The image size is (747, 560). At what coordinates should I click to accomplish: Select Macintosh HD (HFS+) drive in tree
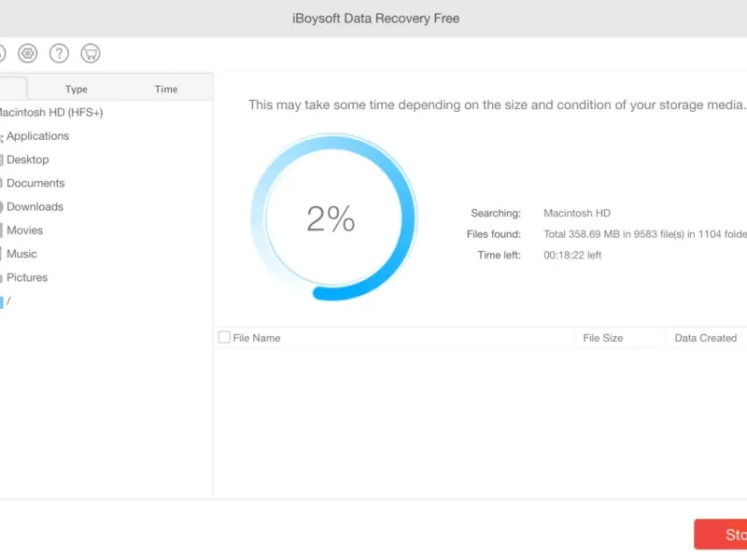50,113
